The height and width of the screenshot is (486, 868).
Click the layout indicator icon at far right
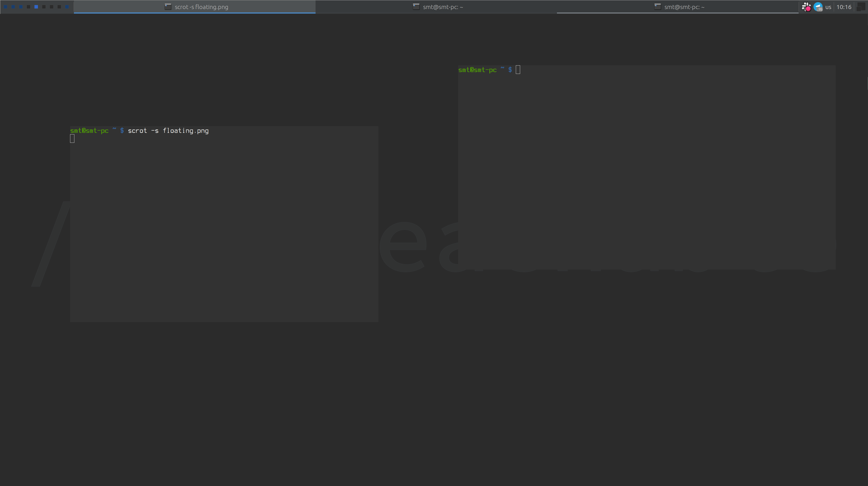pos(861,7)
